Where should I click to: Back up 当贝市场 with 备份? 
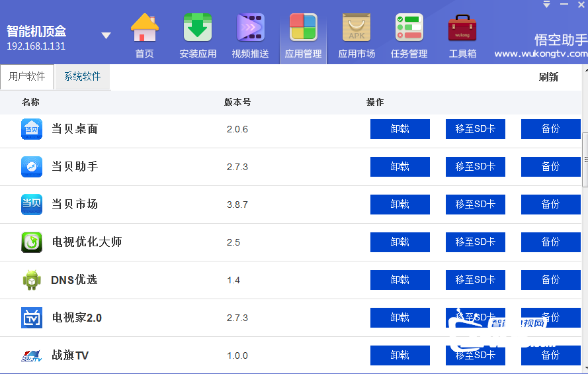(550, 205)
